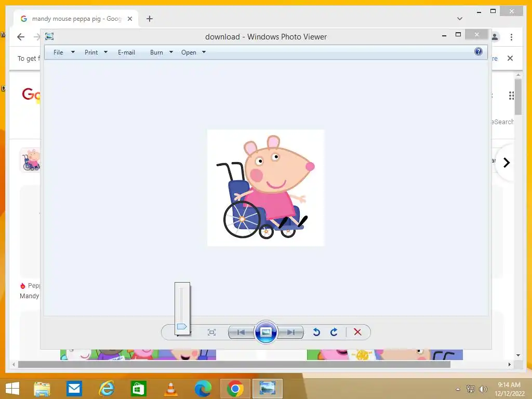This screenshot has width=532, height=399.
Task: Open the network tray icon
Action: (x=471, y=389)
